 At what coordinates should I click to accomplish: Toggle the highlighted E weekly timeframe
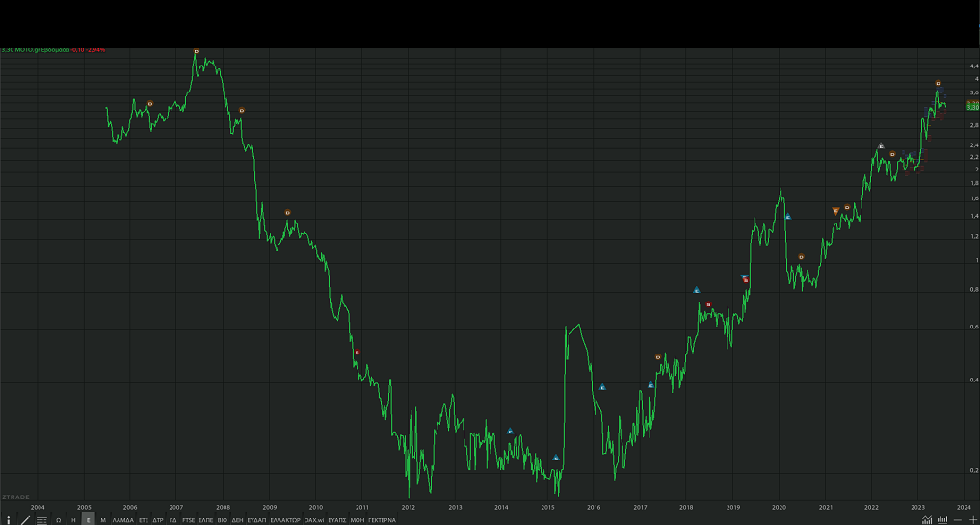[x=88, y=520]
